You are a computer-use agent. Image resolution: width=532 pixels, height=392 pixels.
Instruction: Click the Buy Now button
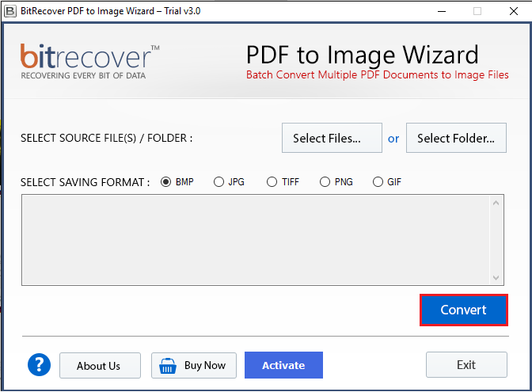click(x=194, y=365)
